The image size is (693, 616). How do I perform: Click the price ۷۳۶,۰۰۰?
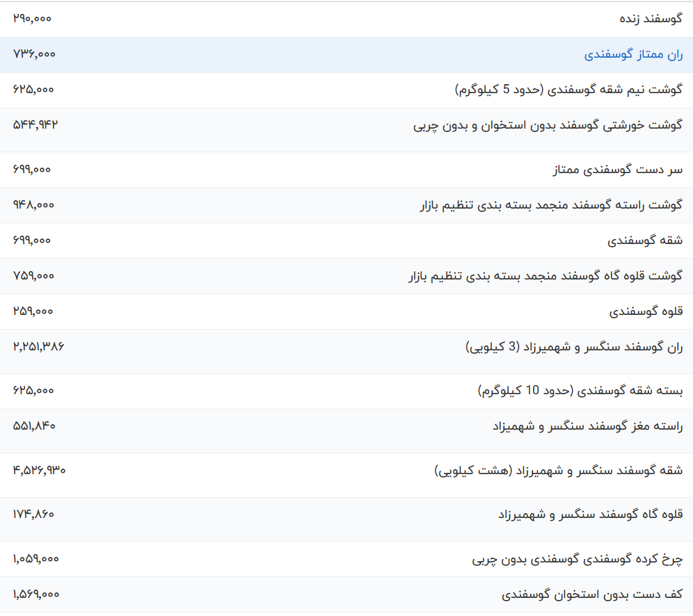[x=34, y=54]
